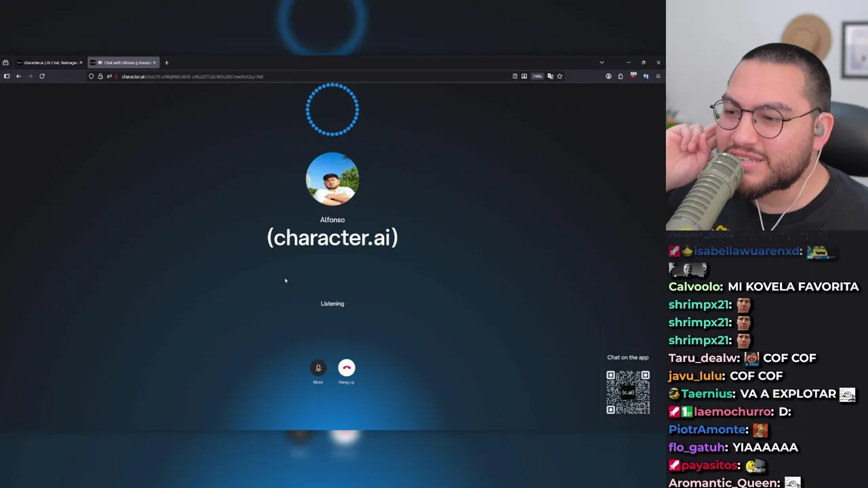This screenshot has width=868, height=488.
Task: Click the YIAAAAAA chat message
Action: coord(765,447)
